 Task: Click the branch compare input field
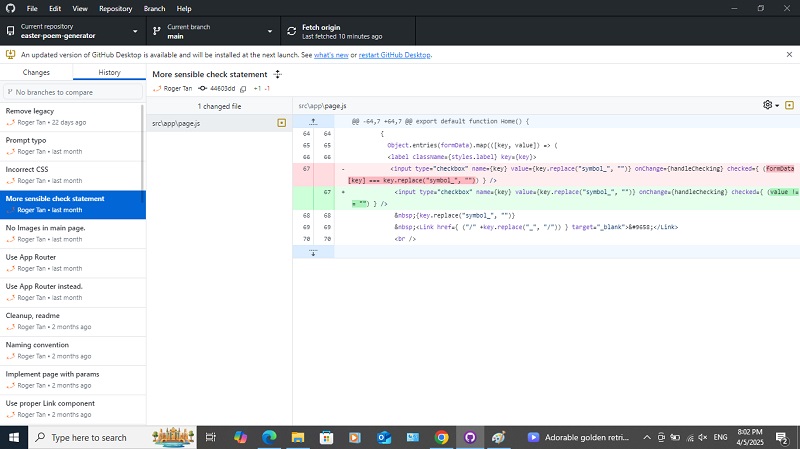[x=73, y=92]
